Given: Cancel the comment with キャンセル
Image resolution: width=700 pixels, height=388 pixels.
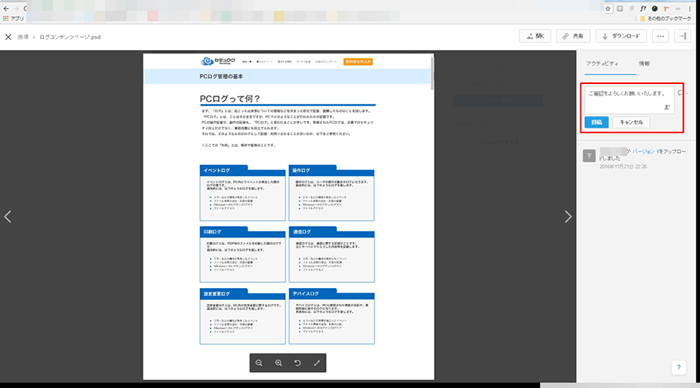Looking at the screenshot, I should click(631, 122).
